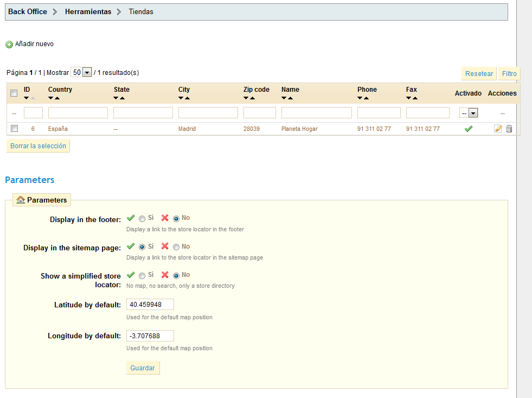This screenshot has height=398, width=532.
Task: Click the green plus icon beside Añadir nuevo
Action: (x=10, y=45)
